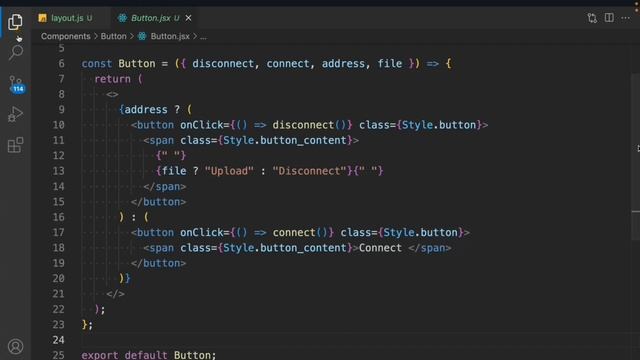This screenshot has width=640, height=360.
Task: Click 'export default Button' on line 25
Action: click(x=149, y=355)
